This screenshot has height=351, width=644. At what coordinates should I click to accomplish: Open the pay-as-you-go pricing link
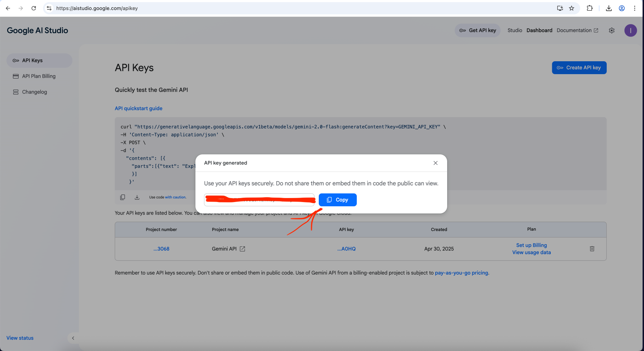click(x=461, y=273)
